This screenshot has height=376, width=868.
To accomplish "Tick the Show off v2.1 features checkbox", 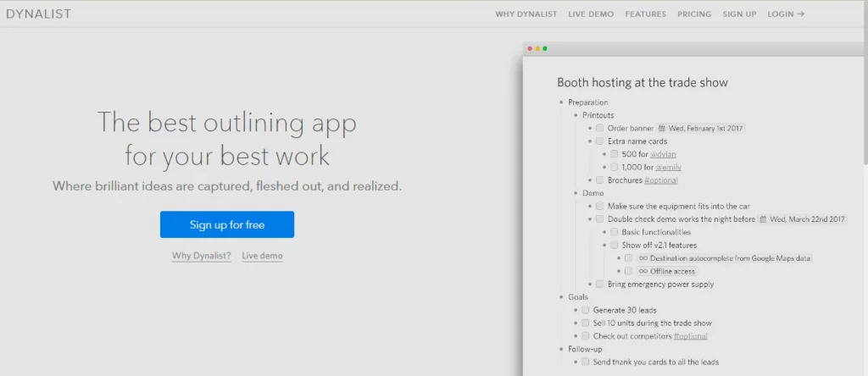I will [x=614, y=245].
